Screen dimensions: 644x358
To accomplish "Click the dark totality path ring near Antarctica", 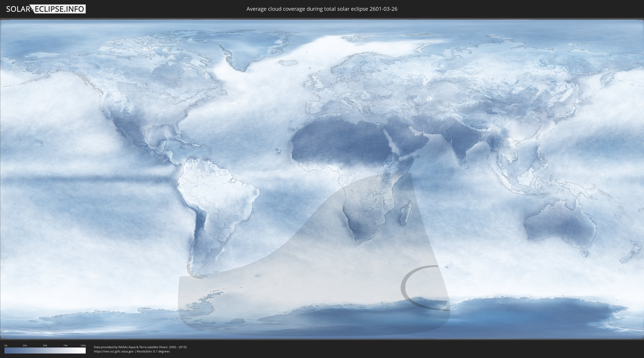I will (403, 288).
